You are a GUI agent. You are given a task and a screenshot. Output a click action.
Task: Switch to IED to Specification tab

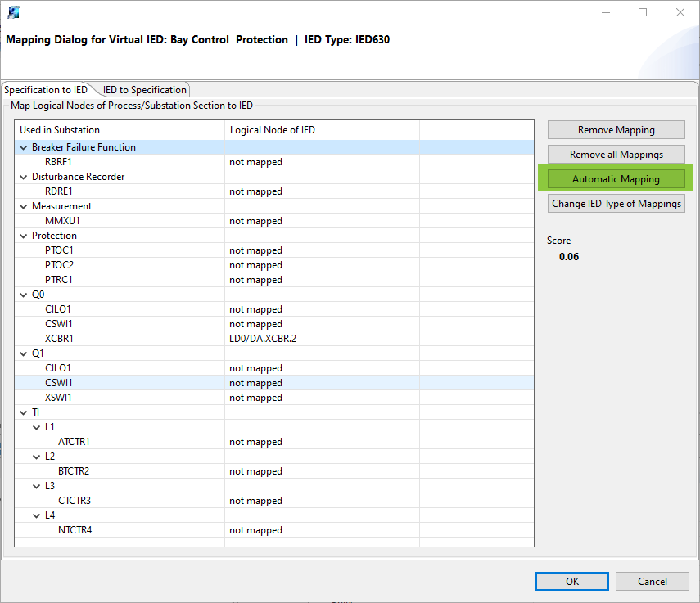145,90
